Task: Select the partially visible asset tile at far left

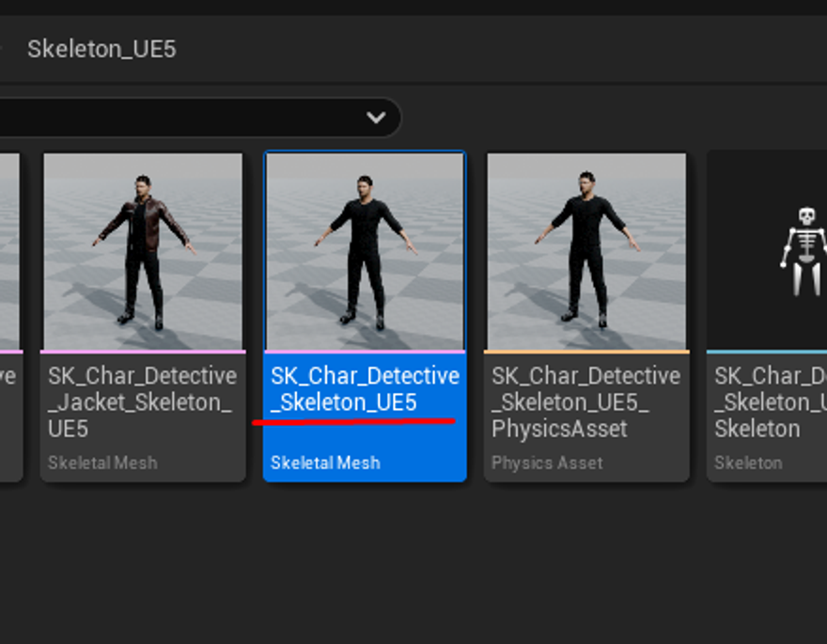Action: [x=9, y=282]
